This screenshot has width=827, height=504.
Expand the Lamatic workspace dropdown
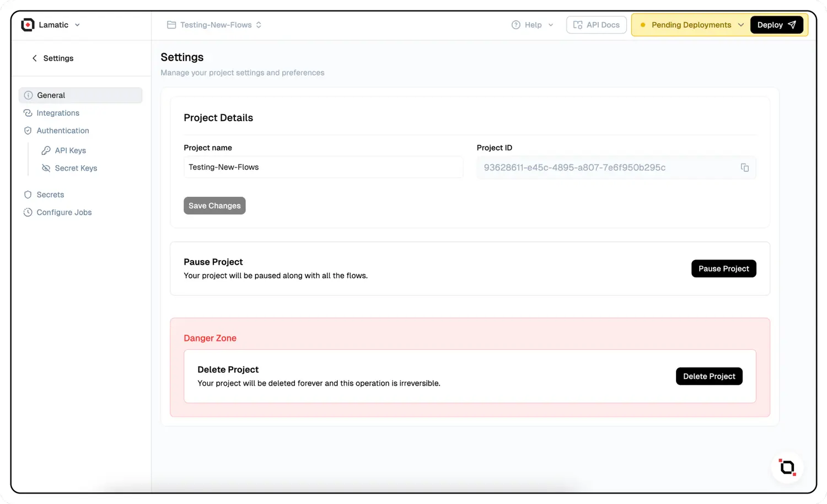pos(77,25)
